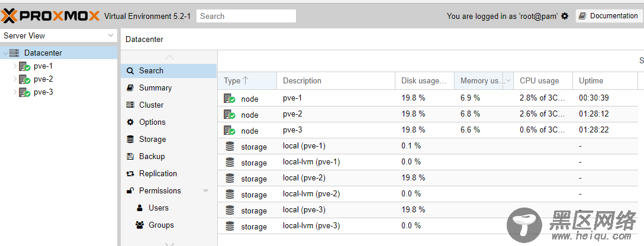Click the local-lvm (pve-2) description cell
644x246 pixels.
(336, 194)
